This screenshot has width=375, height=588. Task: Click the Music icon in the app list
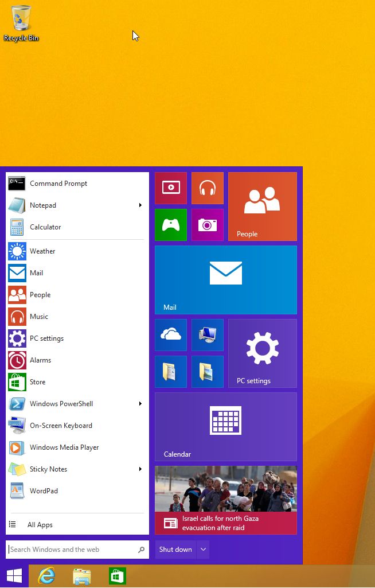[x=17, y=317]
